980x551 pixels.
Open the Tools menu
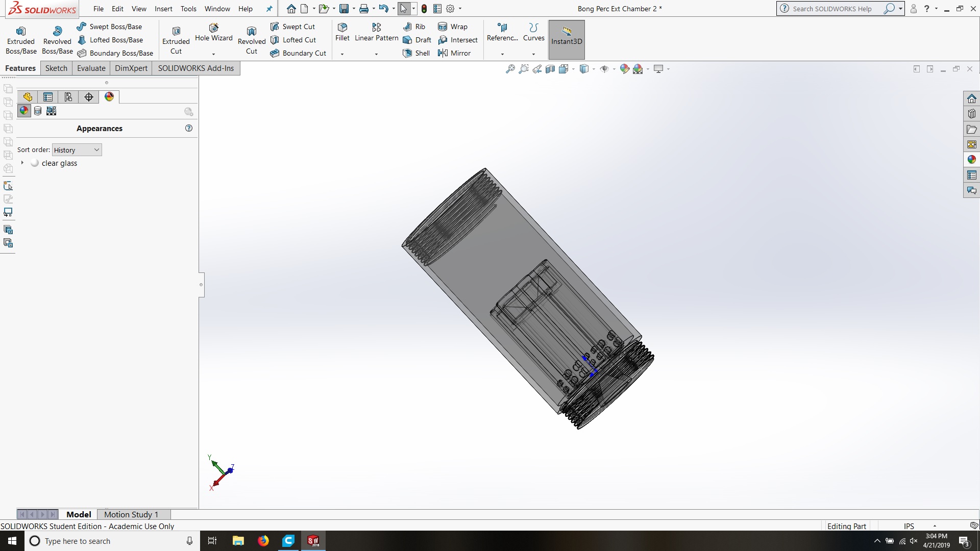[x=188, y=9]
